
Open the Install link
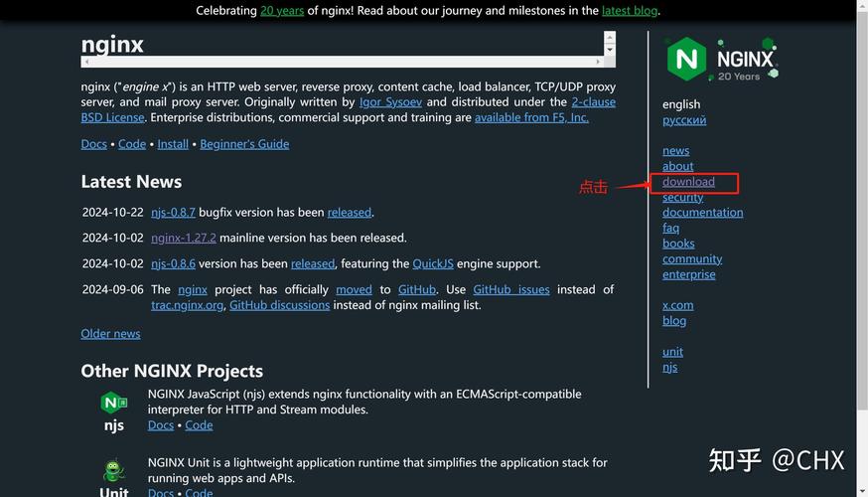pos(173,144)
